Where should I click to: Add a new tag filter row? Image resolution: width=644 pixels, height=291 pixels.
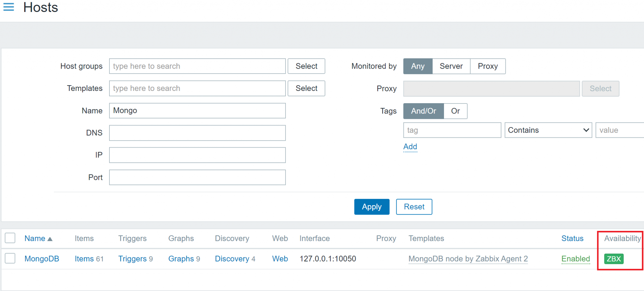click(410, 146)
